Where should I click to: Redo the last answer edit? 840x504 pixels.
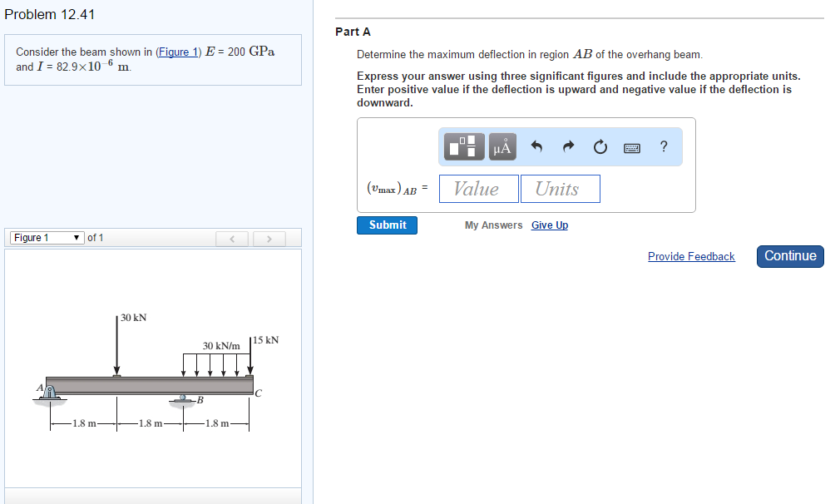point(568,146)
